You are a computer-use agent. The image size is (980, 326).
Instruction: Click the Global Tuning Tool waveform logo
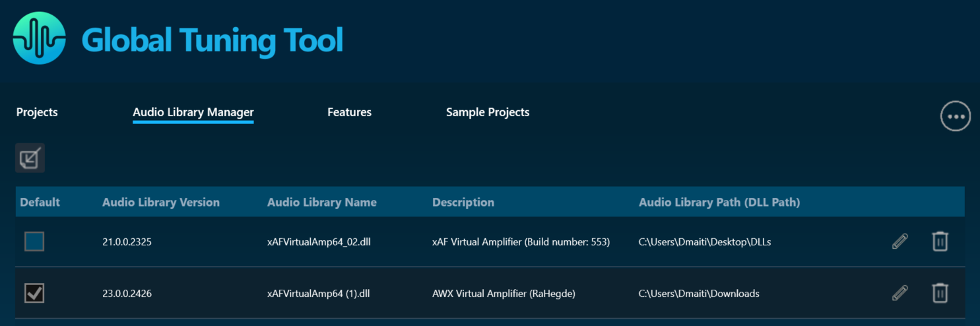click(x=40, y=38)
